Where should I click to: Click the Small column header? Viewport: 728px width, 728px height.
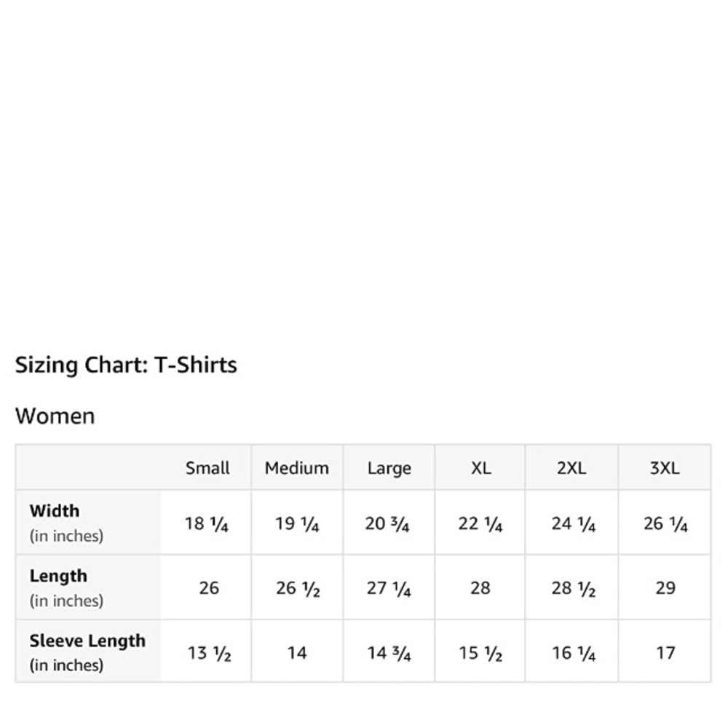[x=207, y=467]
